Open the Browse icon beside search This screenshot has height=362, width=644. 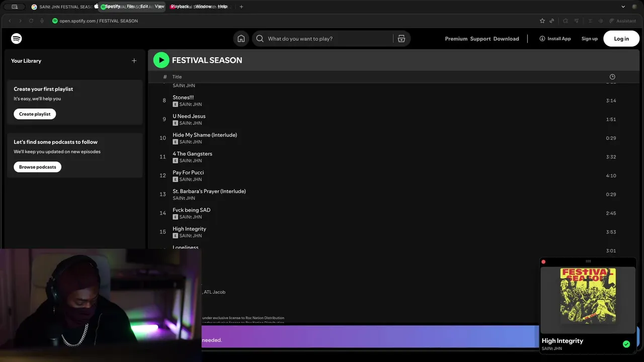[x=401, y=39]
